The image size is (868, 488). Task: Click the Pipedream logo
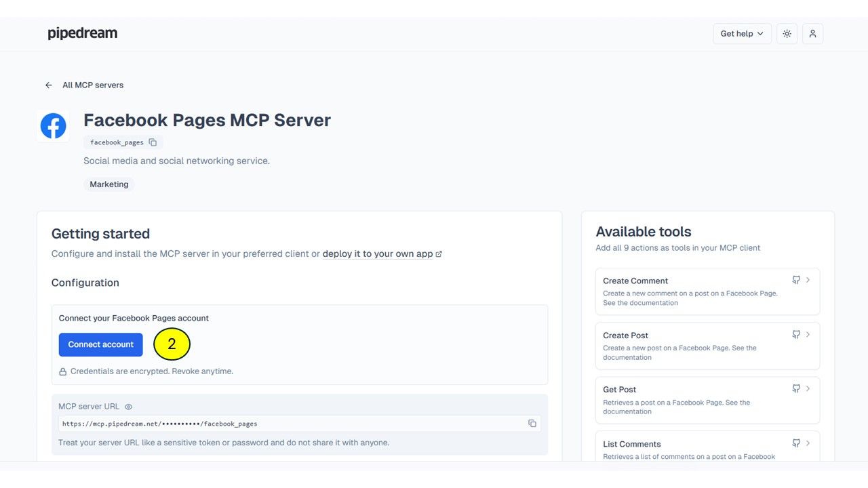click(x=83, y=33)
